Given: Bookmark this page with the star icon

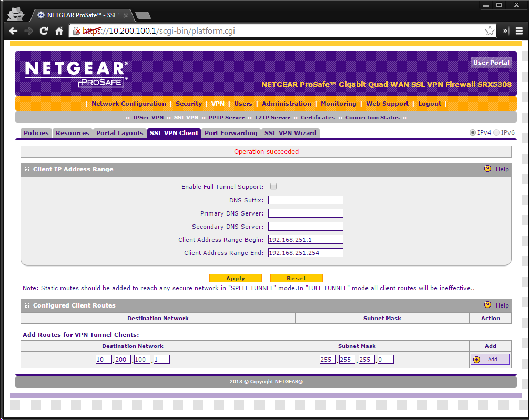Looking at the screenshot, I should (490, 31).
